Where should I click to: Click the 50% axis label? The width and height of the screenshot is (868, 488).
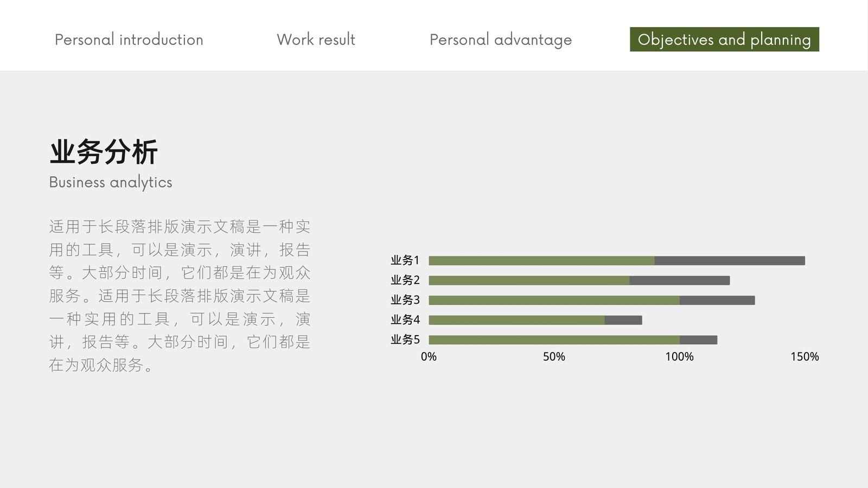[554, 357]
